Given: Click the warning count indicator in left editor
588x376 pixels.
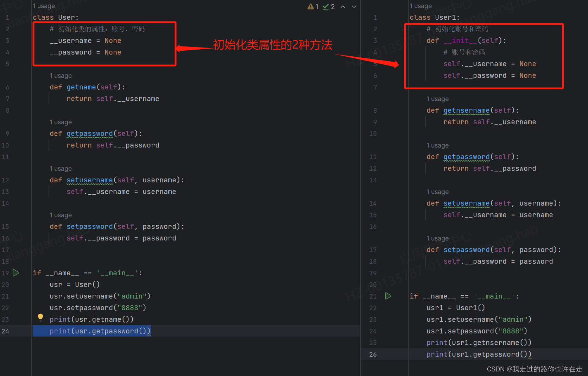Looking at the screenshot, I should [x=313, y=7].
